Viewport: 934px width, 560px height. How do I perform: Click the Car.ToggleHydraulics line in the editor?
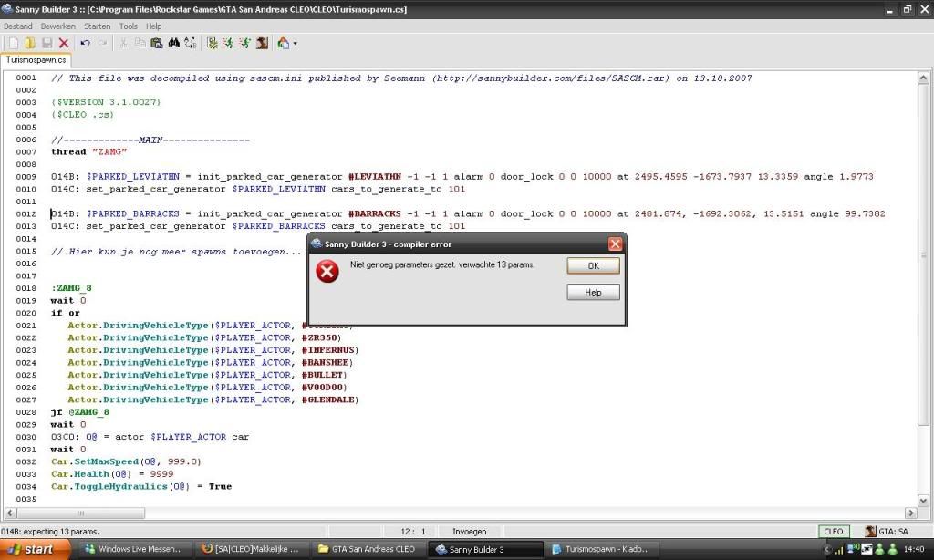(141, 487)
